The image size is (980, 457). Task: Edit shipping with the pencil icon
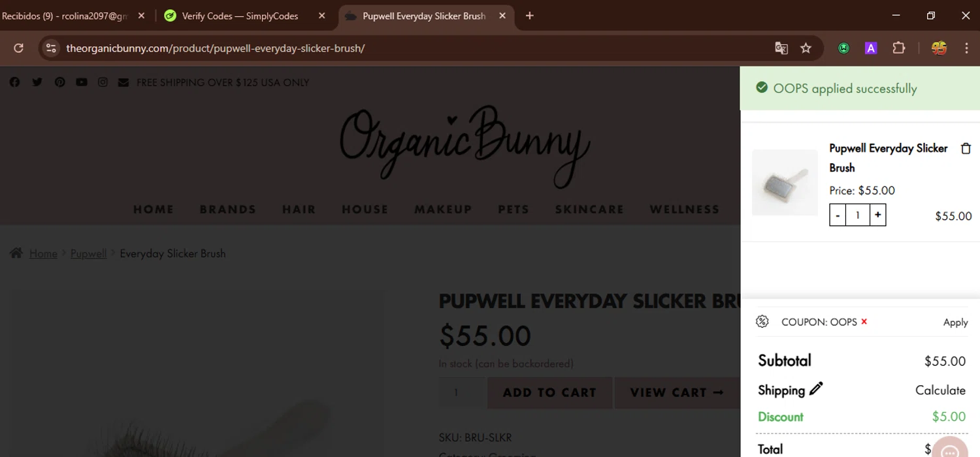[x=816, y=389]
